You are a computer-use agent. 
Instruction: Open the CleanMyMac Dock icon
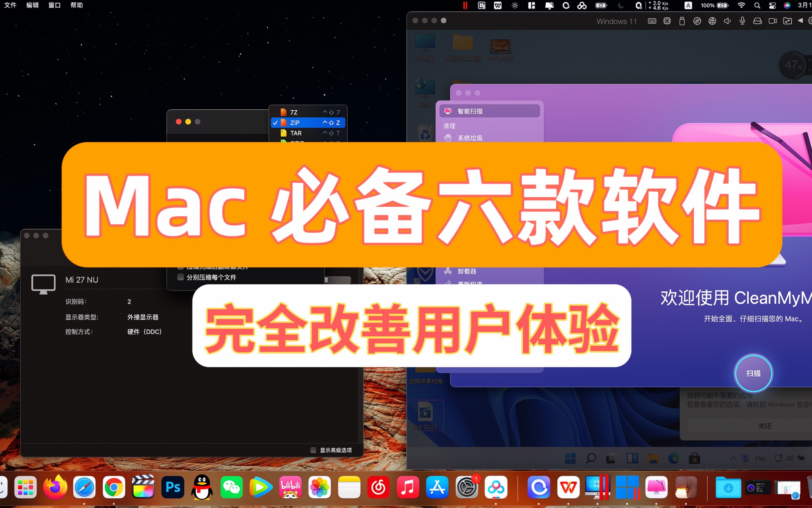tap(656, 487)
